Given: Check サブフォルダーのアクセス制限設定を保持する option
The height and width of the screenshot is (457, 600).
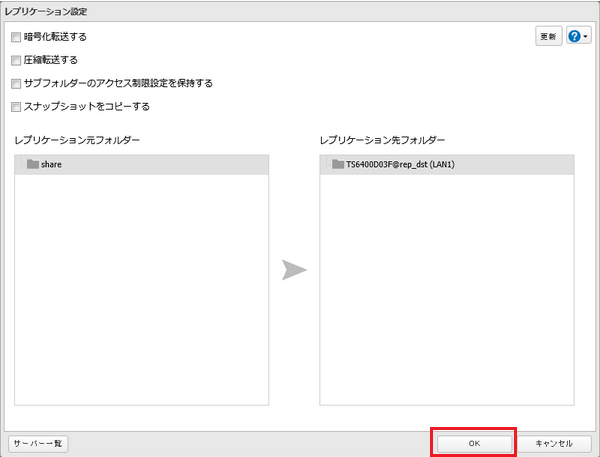Looking at the screenshot, I should [16, 83].
